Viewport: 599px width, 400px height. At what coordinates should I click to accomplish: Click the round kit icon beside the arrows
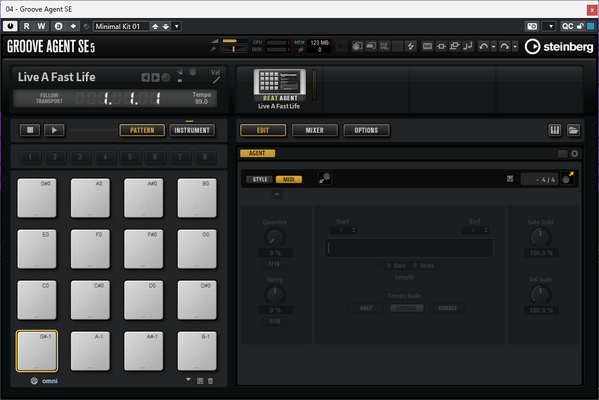tap(166, 78)
